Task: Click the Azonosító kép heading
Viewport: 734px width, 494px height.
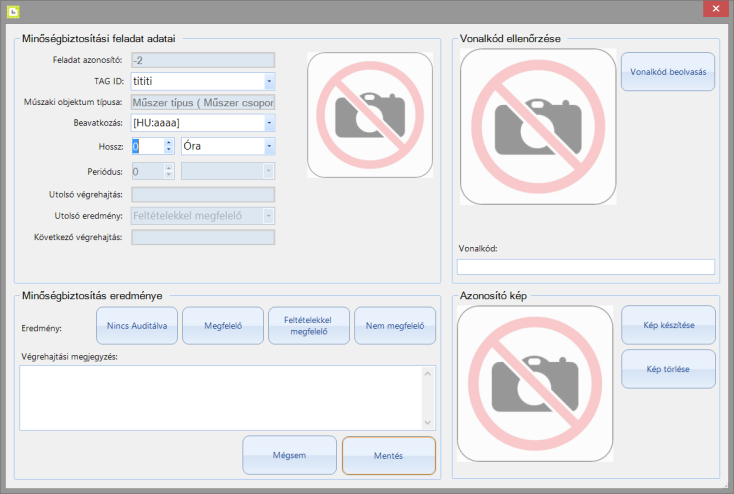Action: click(x=493, y=296)
